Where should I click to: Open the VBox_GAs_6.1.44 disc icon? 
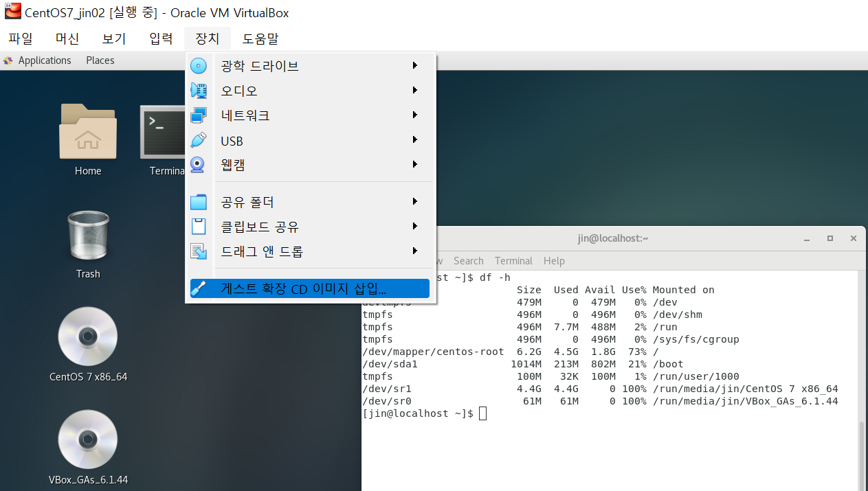pyautogui.click(x=88, y=439)
